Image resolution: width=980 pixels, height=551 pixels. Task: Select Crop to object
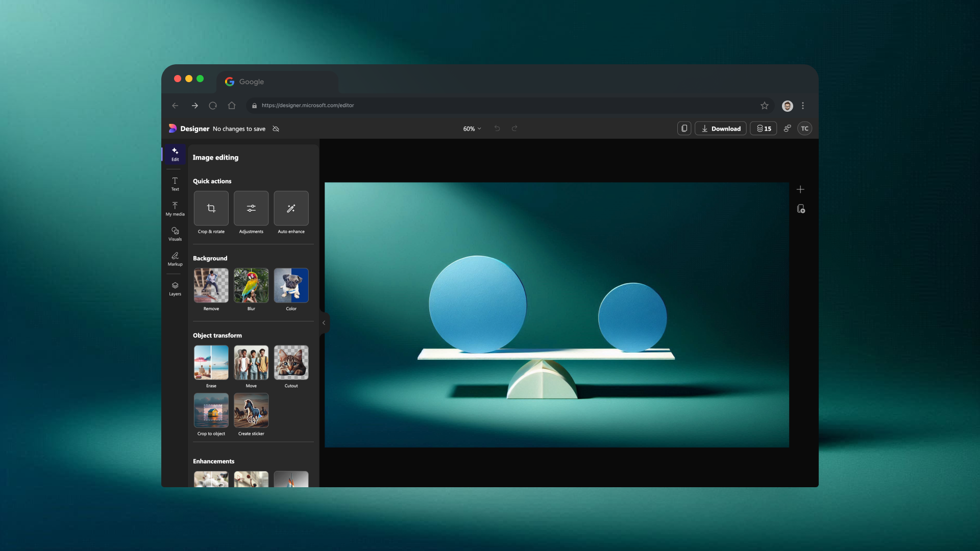pyautogui.click(x=211, y=410)
